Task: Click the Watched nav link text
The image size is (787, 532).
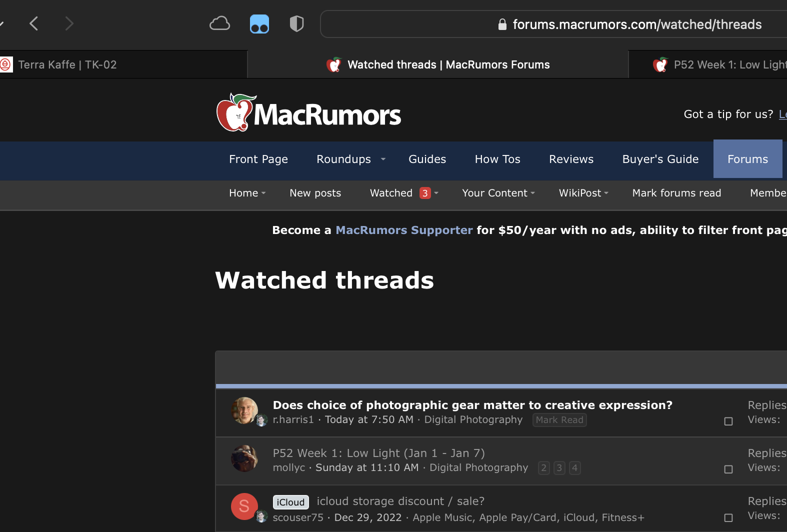Action: 391,193
